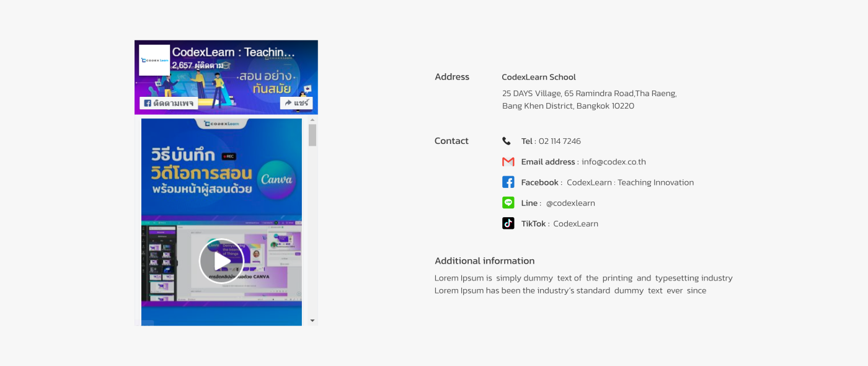Open the CodexLearn : Teachin... page title link

233,52
